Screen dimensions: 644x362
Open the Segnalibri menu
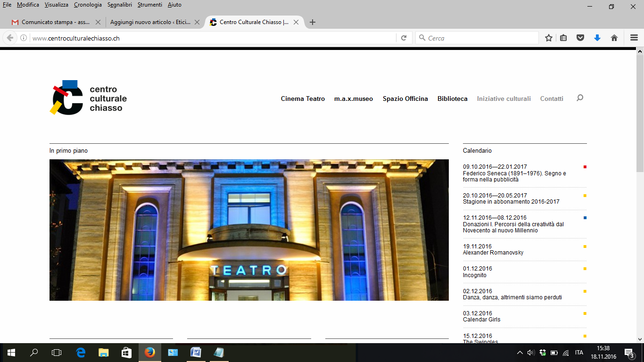(x=120, y=5)
